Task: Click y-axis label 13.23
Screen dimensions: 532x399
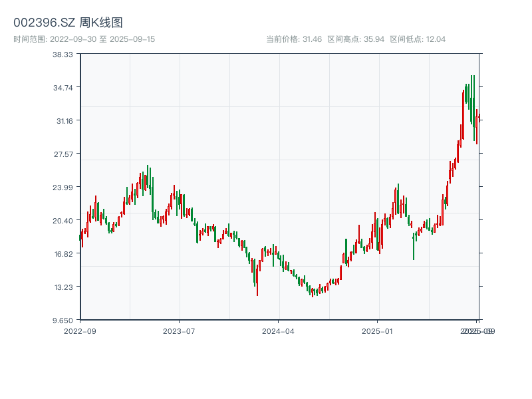Action: click(x=63, y=287)
